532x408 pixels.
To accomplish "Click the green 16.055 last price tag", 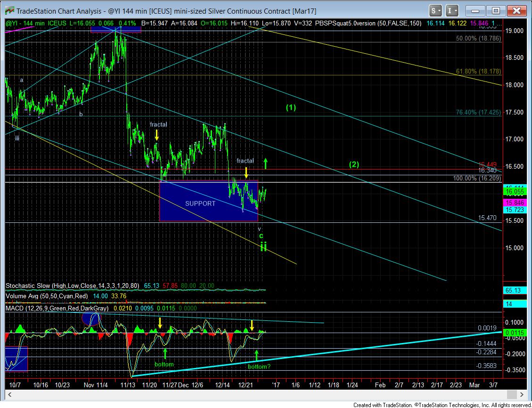I will click(515, 192).
